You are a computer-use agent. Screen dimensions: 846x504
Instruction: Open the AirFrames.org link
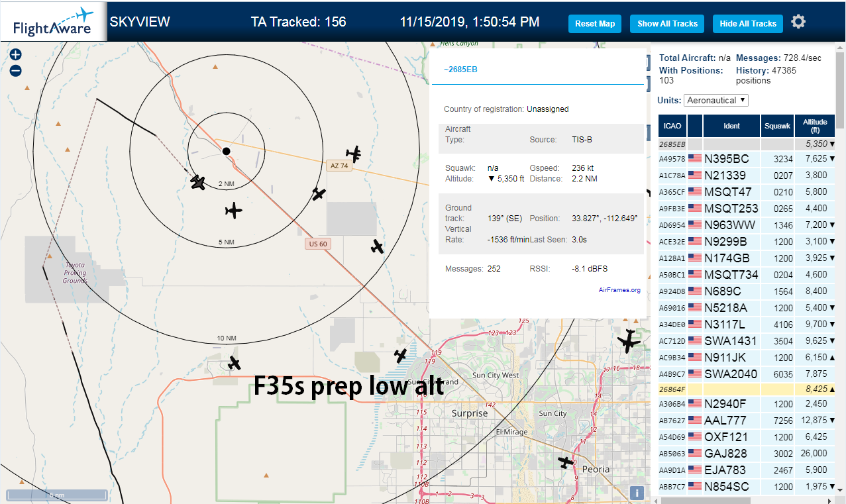(619, 290)
